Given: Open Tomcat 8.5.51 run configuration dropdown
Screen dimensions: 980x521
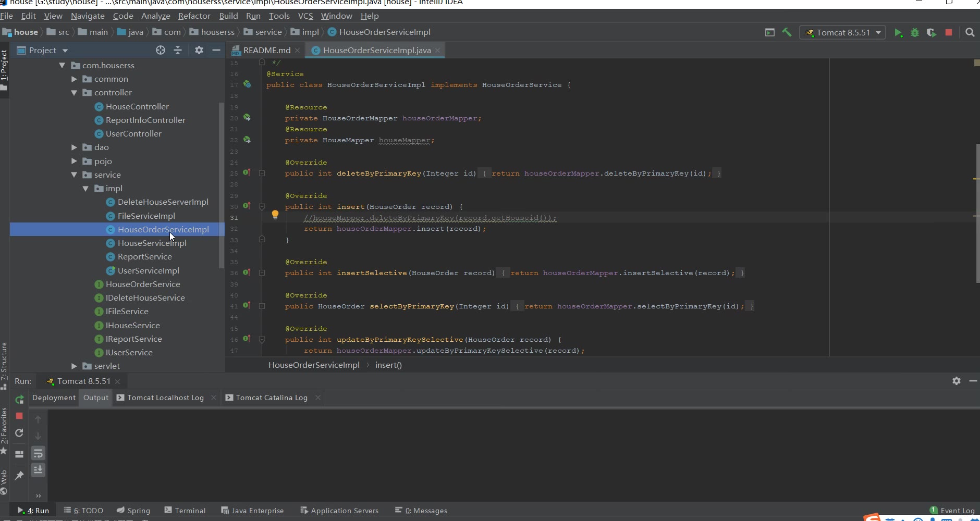Looking at the screenshot, I should click(x=843, y=32).
